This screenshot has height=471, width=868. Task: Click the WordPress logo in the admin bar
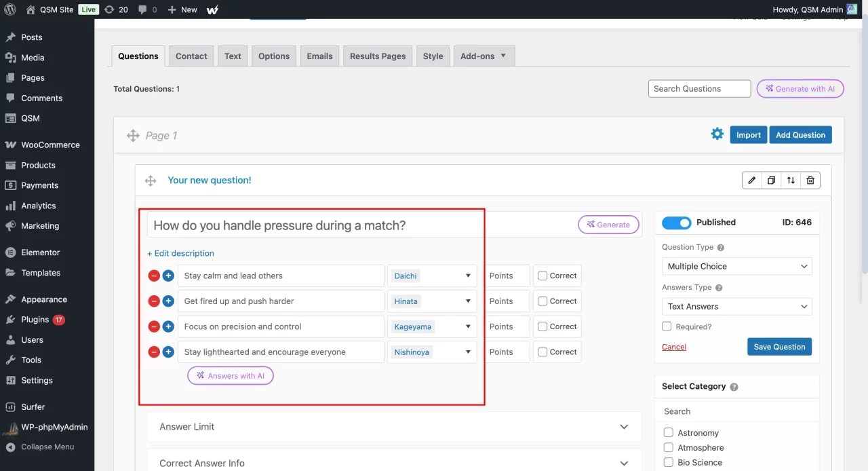(x=10, y=10)
